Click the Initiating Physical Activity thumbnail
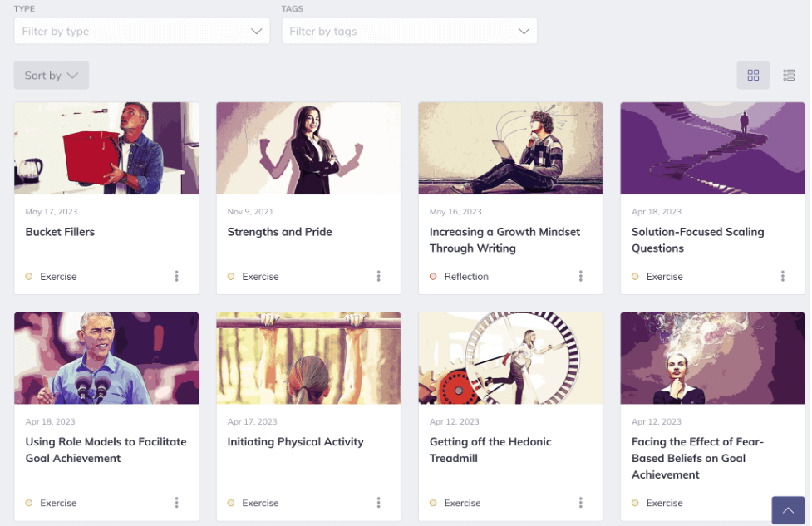This screenshot has height=526, width=812. point(308,358)
